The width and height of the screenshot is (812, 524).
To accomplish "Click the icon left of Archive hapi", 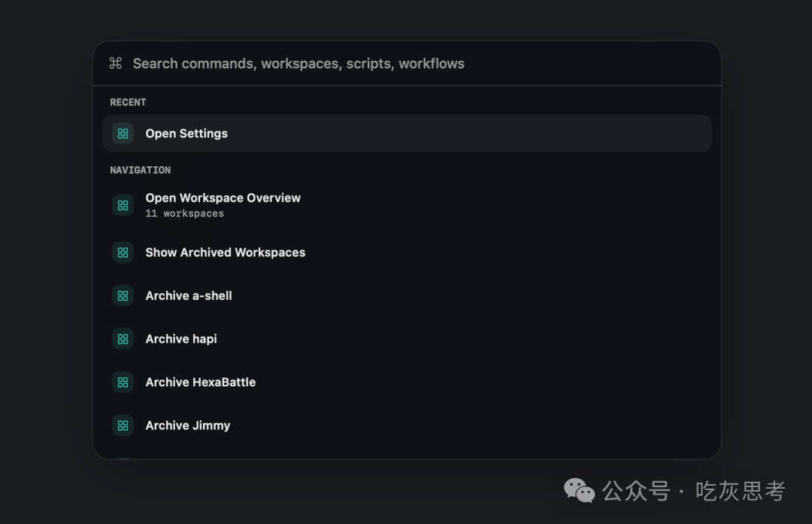I will [x=123, y=339].
